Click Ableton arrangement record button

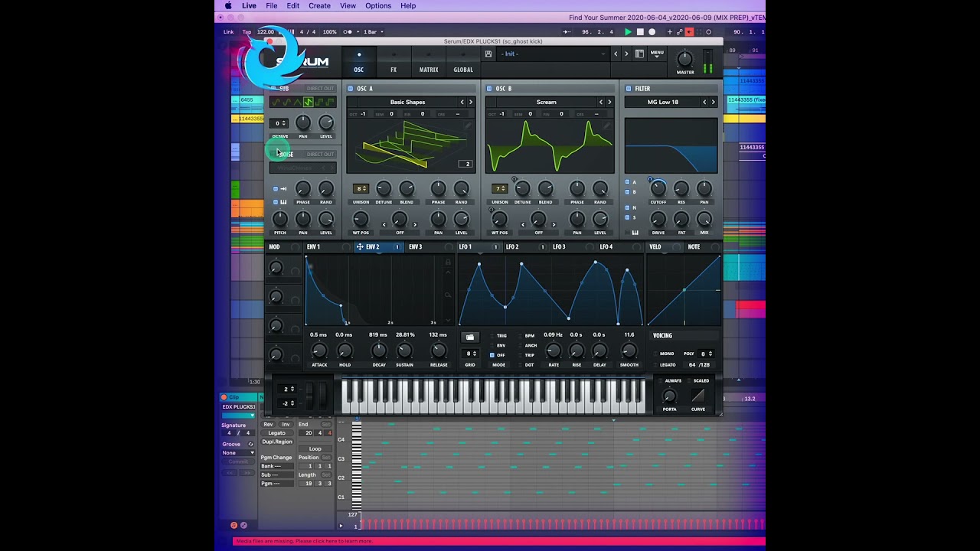tap(652, 32)
